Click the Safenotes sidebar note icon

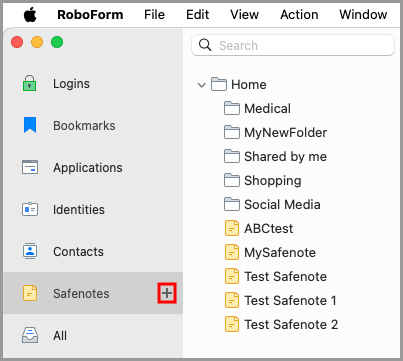pyautogui.click(x=30, y=293)
